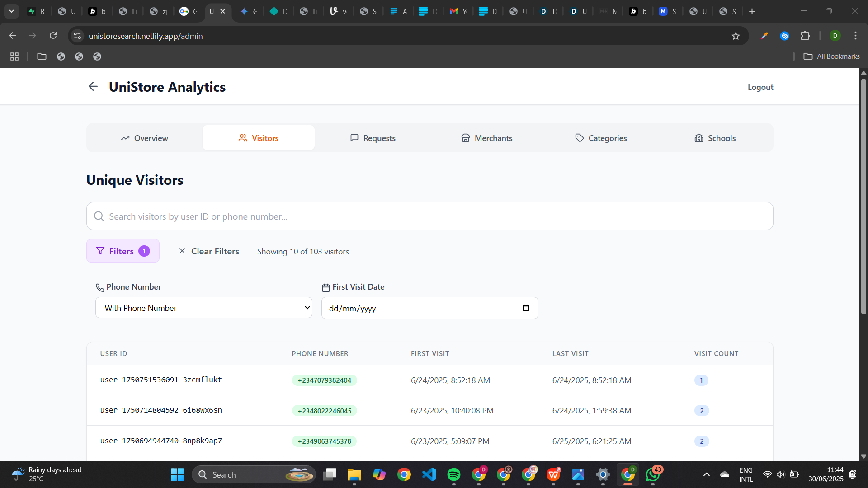Click the Logout link

760,87
